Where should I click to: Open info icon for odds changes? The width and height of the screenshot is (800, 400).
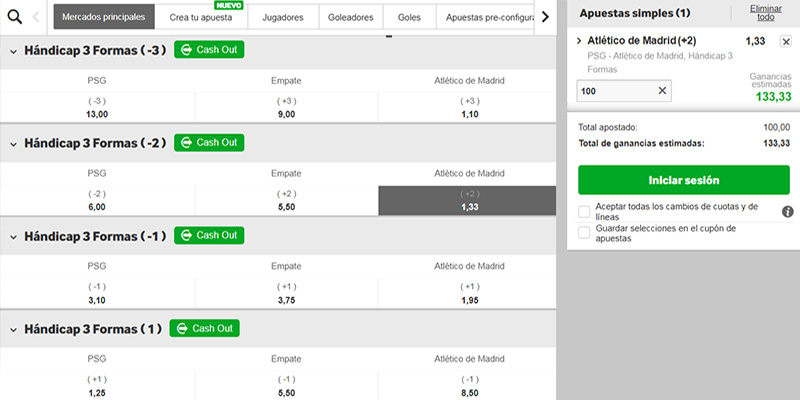(x=787, y=212)
